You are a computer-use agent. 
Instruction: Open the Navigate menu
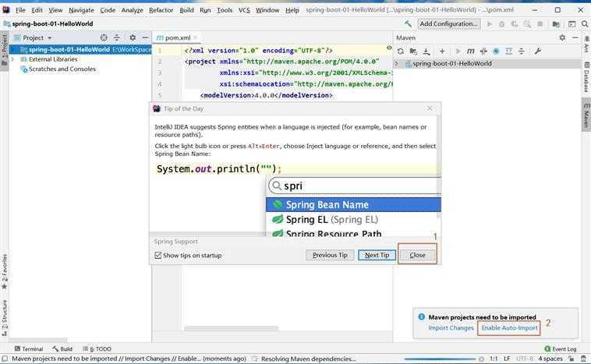click(81, 10)
